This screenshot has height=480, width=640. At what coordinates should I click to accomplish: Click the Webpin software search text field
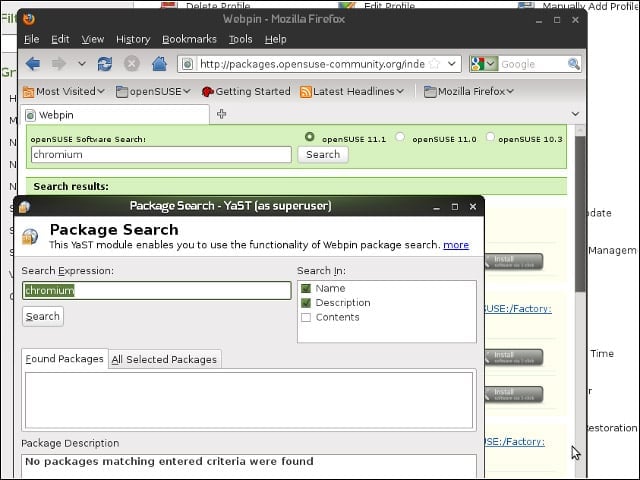(161, 155)
